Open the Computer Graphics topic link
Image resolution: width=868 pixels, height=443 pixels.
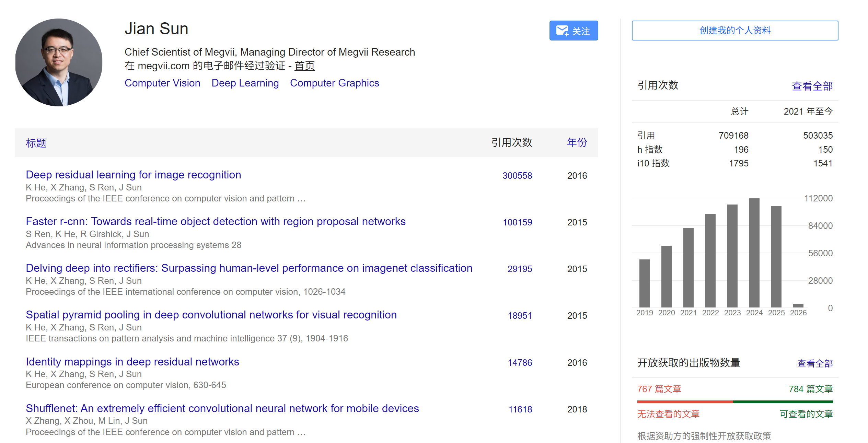point(334,83)
